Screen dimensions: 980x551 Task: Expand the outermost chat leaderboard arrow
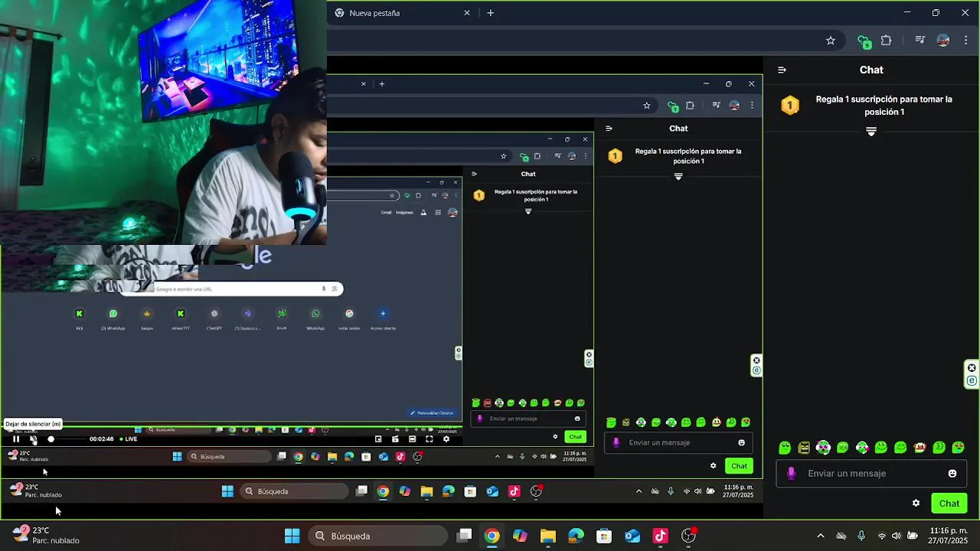871,132
